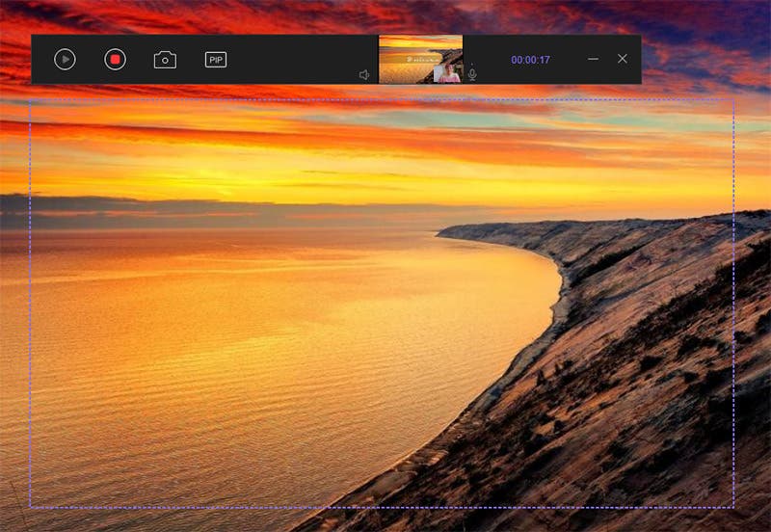Toggle the microphone input
This screenshot has width=771, height=532.
[472, 74]
